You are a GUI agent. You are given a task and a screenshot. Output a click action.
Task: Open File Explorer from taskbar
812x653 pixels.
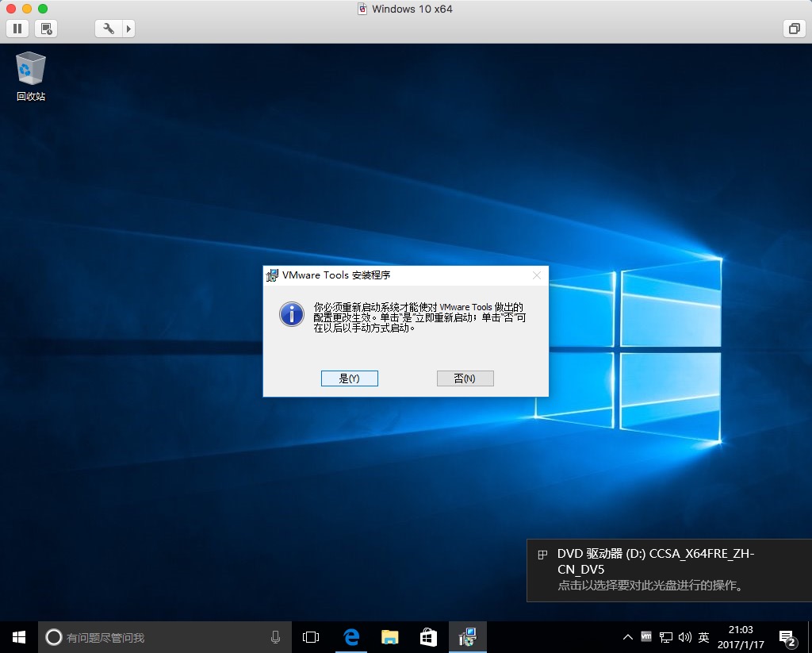(390, 637)
